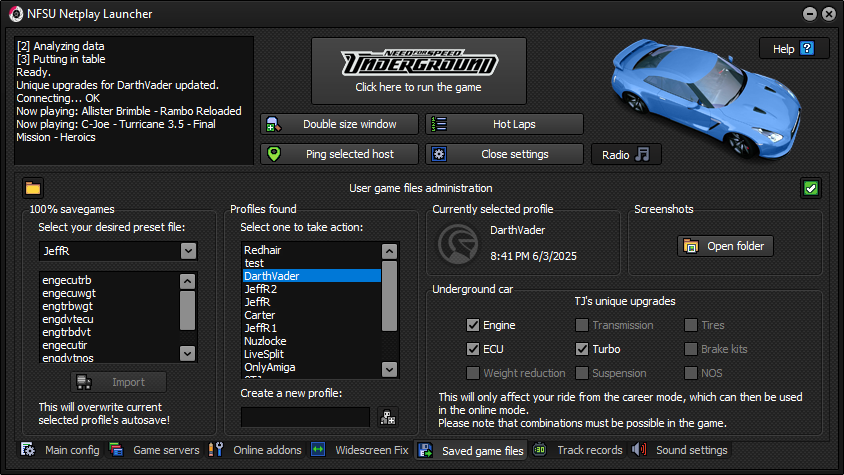Click the preset list scroll up arrow
The image size is (844, 475).
tap(187, 281)
